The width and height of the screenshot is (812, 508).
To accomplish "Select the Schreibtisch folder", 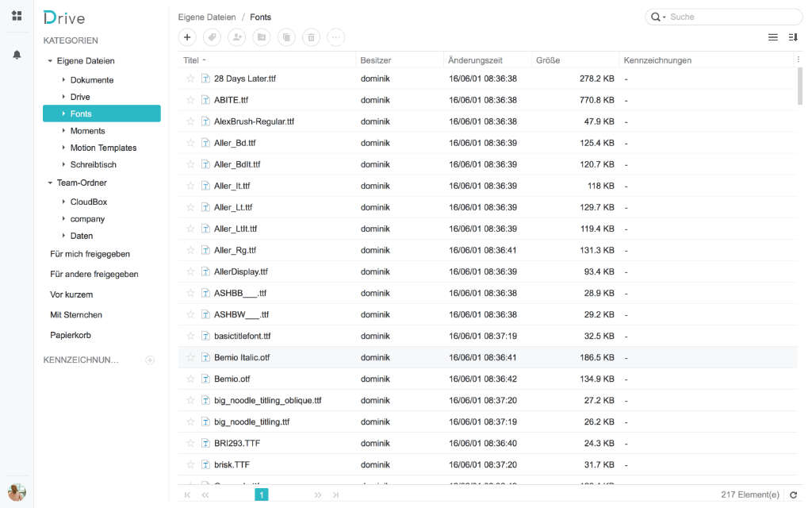I will tap(94, 165).
